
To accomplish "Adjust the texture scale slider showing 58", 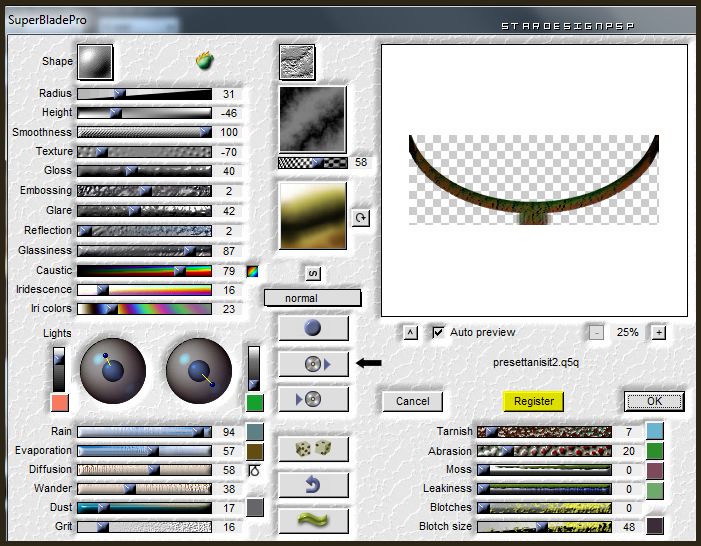I will point(312,163).
